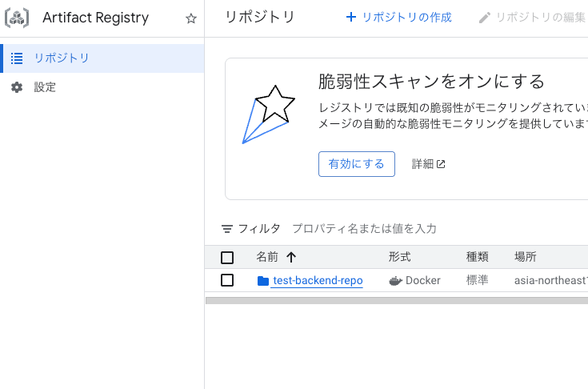The width and height of the screenshot is (588, 389).
Task: Open 設定 in the left navigation
Action: (102, 87)
